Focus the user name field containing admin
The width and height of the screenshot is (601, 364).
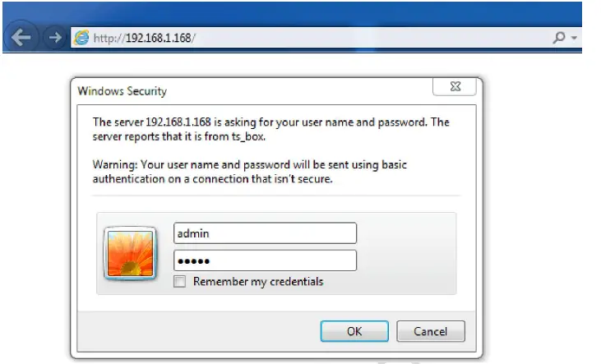pyautogui.click(x=265, y=233)
